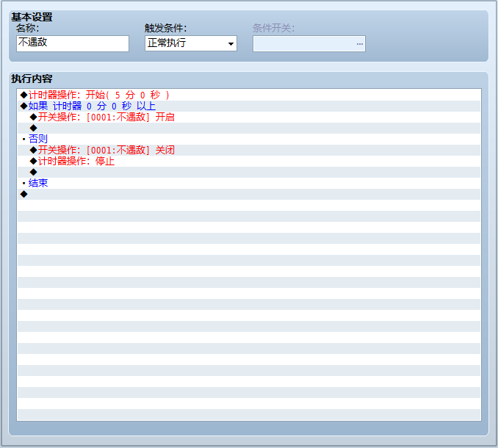498x448 pixels.
Task: Select the 开关操作 [0001:不遇敌] 关闭 command
Action: click(x=249, y=150)
